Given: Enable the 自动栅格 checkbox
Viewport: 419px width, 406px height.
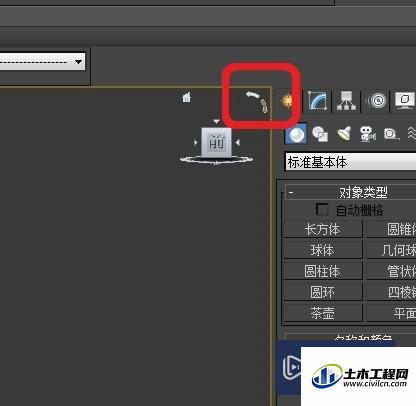Looking at the screenshot, I should pos(322,210).
